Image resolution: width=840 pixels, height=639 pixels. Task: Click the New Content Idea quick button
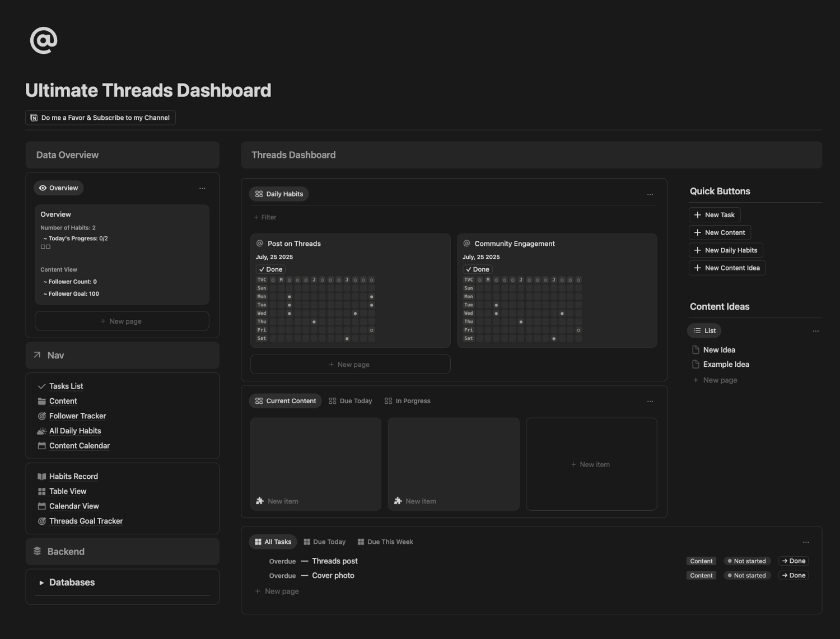click(727, 268)
